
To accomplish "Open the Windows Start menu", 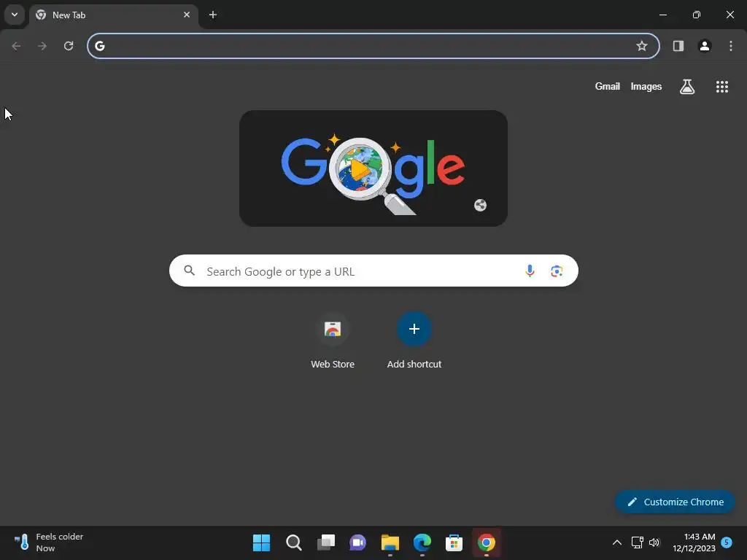I will tap(261, 542).
